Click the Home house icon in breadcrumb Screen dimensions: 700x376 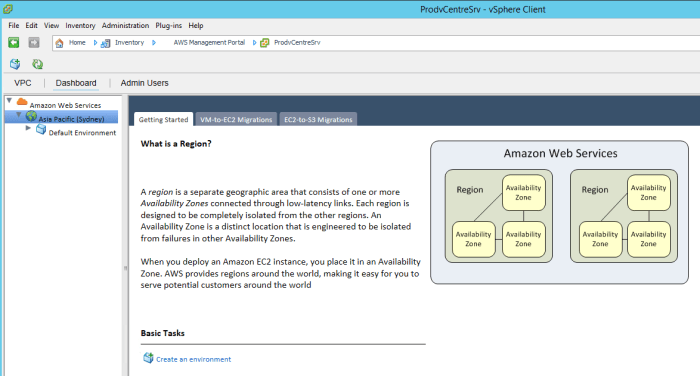[x=59, y=43]
